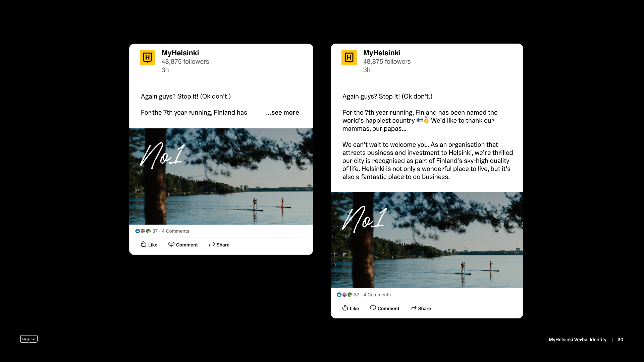Screen dimensions: 644x362
Task: Open 4 Comments on right post
Action: (377, 295)
